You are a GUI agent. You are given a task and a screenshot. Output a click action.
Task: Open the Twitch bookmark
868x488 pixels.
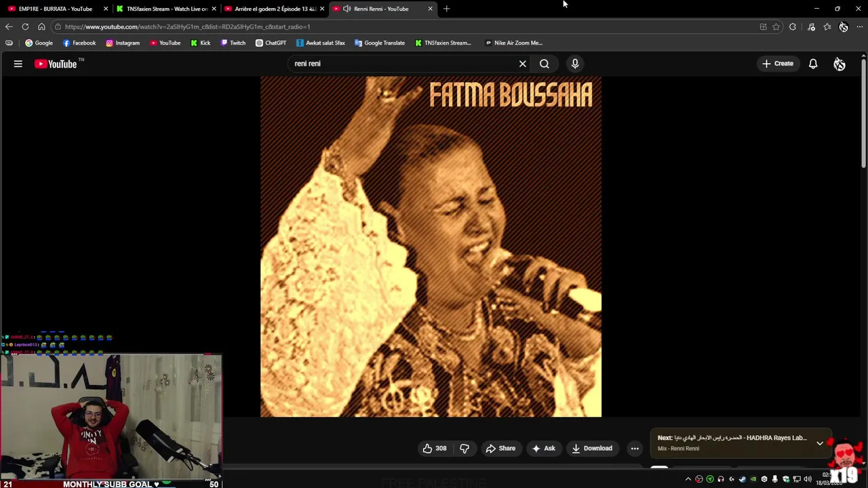[x=233, y=43]
